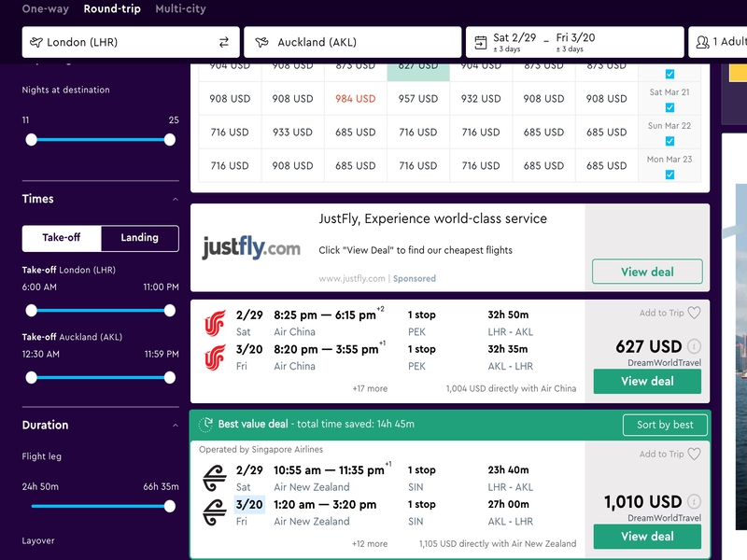The image size is (747, 560).
Task: Click Take-off London 11:00 PM slider handle
Action: click(x=170, y=311)
